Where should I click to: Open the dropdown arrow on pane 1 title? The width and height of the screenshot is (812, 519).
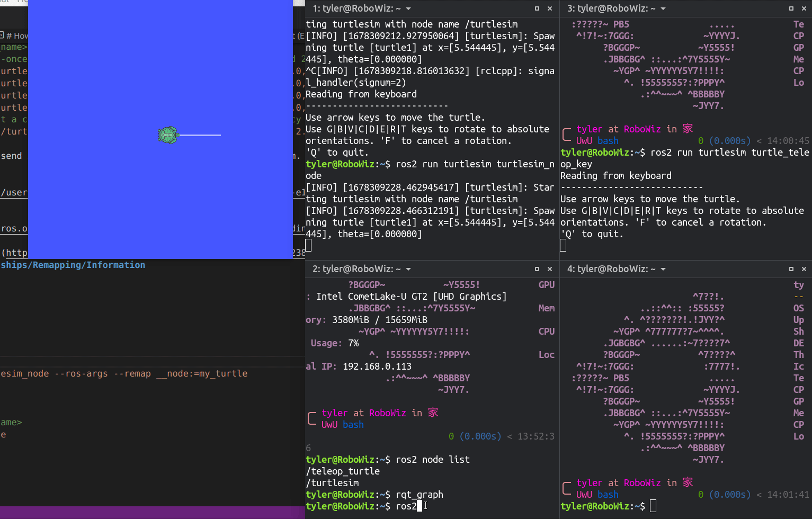[408, 9]
